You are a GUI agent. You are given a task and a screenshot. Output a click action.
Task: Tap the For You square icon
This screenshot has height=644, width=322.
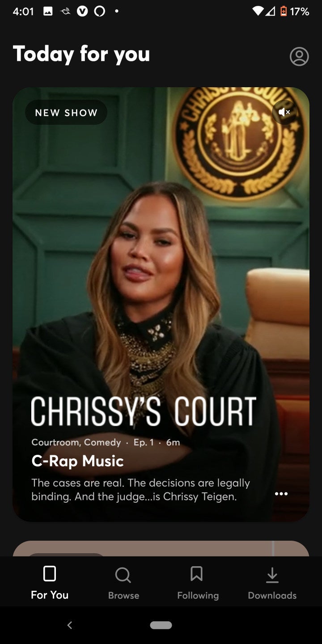pyautogui.click(x=50, y=574)
